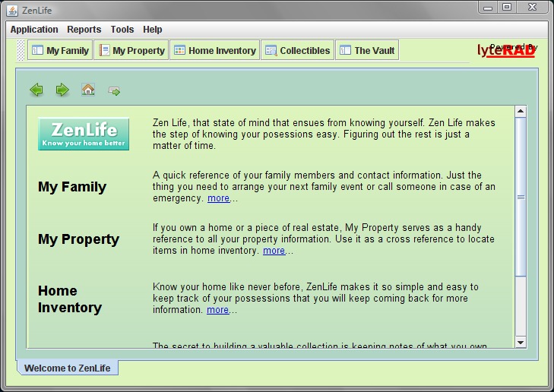The image size is (554, 392).
Task: Open My Family toolbar button
Action: click(60, 51)
